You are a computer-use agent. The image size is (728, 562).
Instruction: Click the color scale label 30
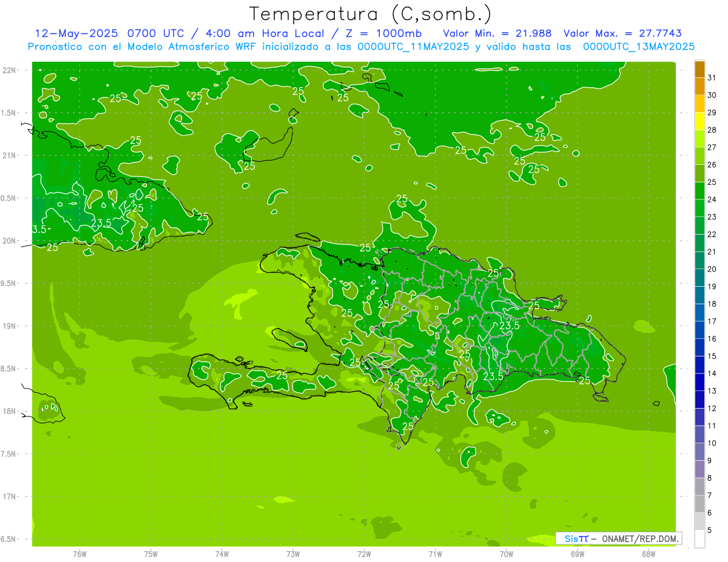[x=712, y=95]
